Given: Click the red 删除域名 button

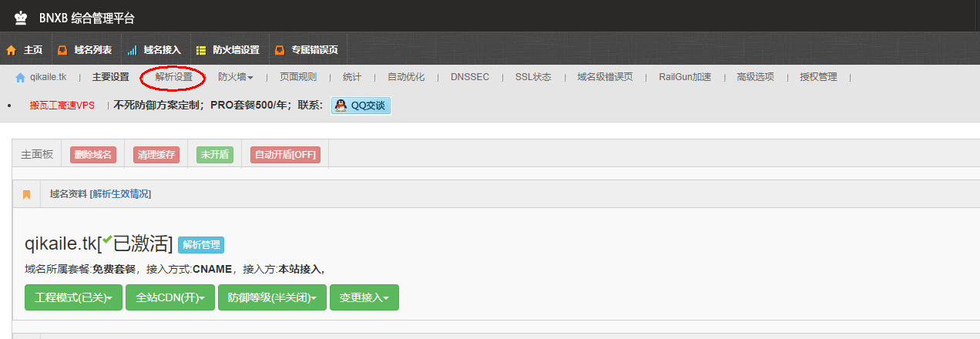Looking at the screenshot, I should (93, 154).
